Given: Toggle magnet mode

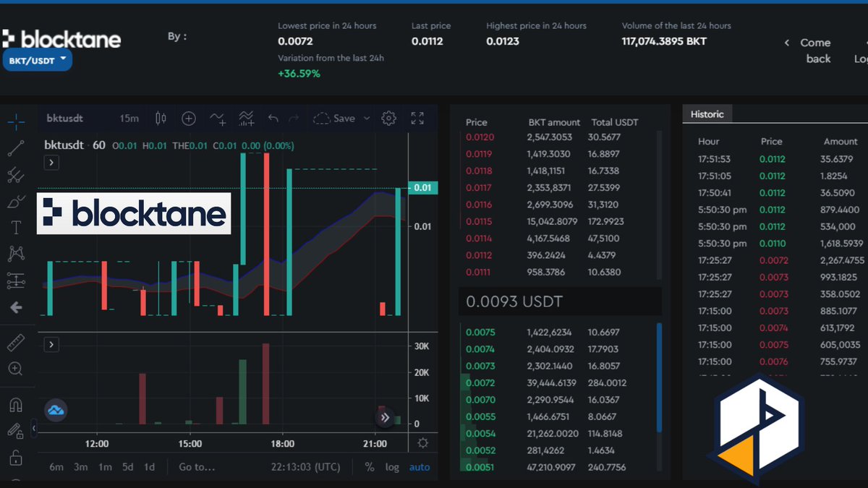Looking at the screenshot, I should click(x=16, y=405).
